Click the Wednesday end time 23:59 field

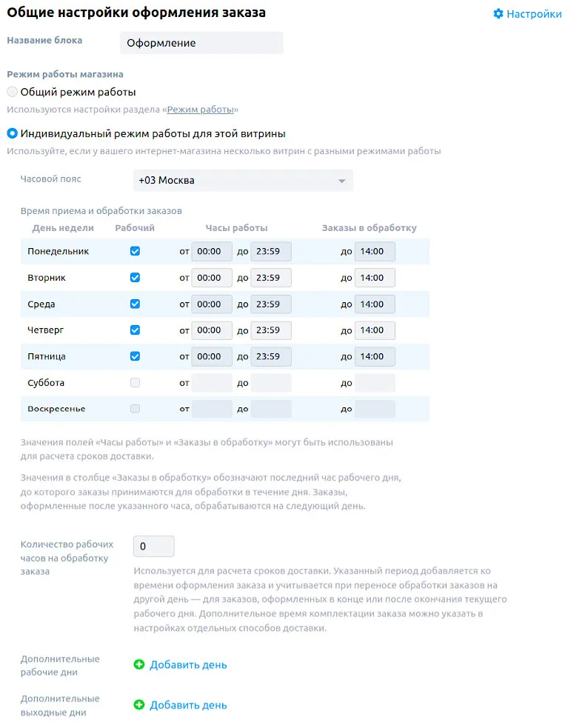tap(270, 304)
